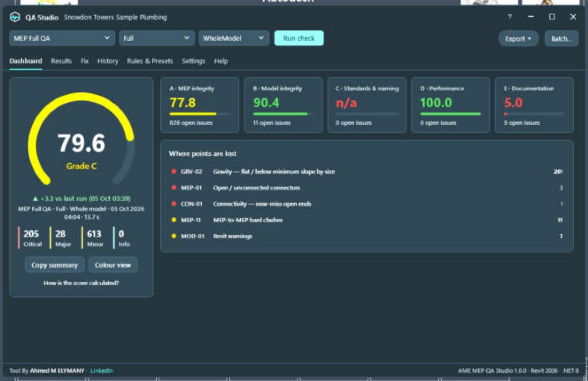This screenshot has width=588, height=381.
Task: Click the red dot beside GRV-02
Action: pos(174,171)
